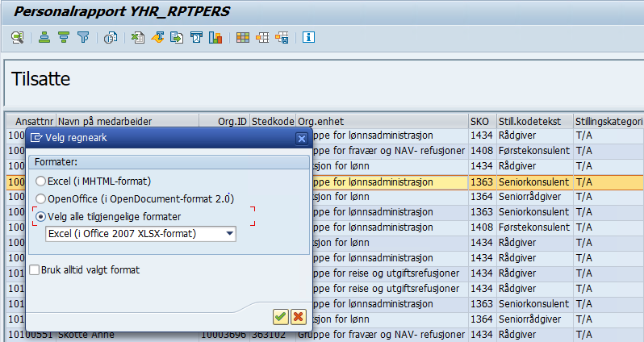Screen dimensions: 644x342
Task: Click the Still.kodetekst column header
Action: pos(535,122)
